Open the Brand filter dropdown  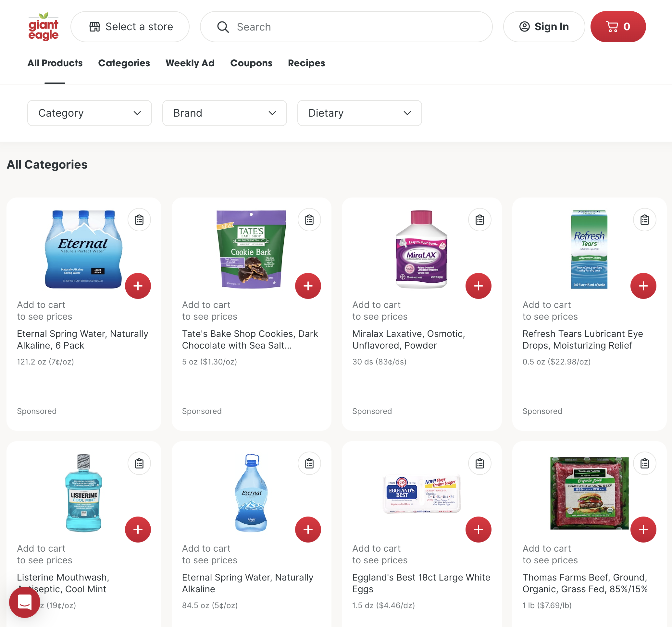[224, 113]
